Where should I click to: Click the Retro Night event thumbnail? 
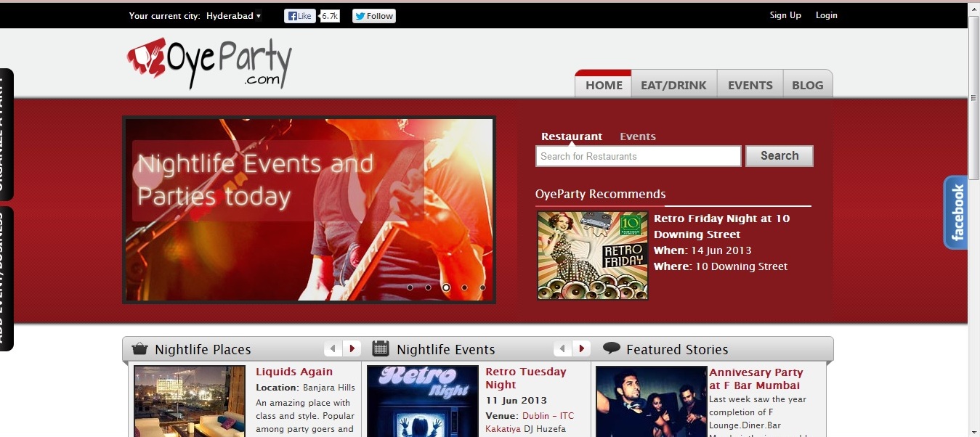[x=423, y=401]
